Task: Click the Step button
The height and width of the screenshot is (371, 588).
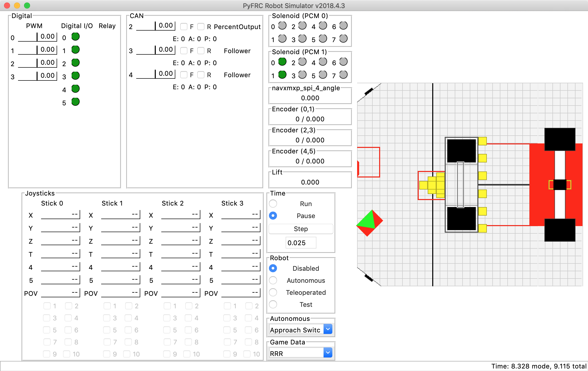Action: point(301,229)
